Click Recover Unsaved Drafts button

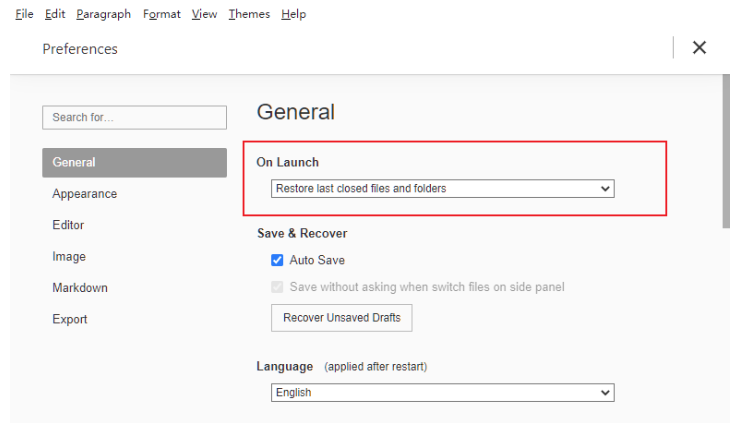(341, 318)
